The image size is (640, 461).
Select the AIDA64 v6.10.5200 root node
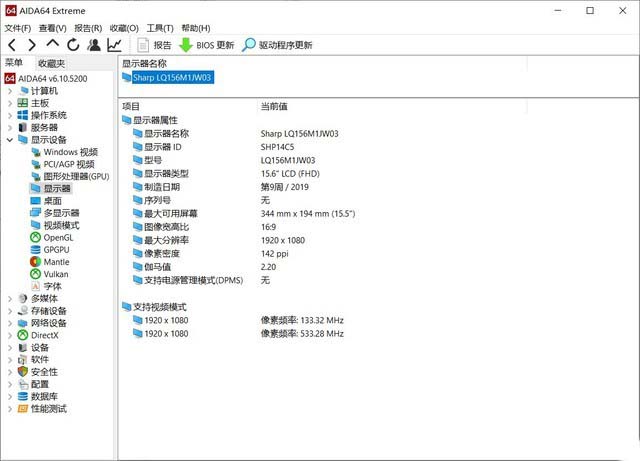click(x=46, y=78)
